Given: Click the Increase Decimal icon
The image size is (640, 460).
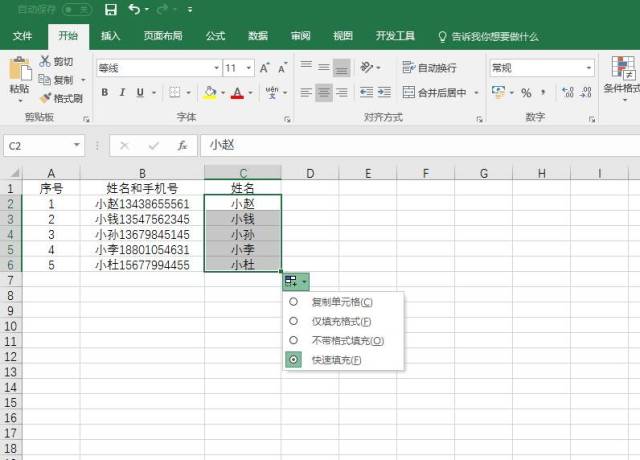Looking at the screenshot, I should pos(568,93).
